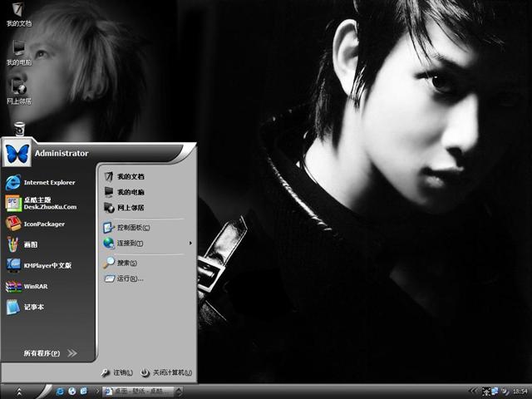Open 搜索(S) search
The image size is (532, 399).
121,263
